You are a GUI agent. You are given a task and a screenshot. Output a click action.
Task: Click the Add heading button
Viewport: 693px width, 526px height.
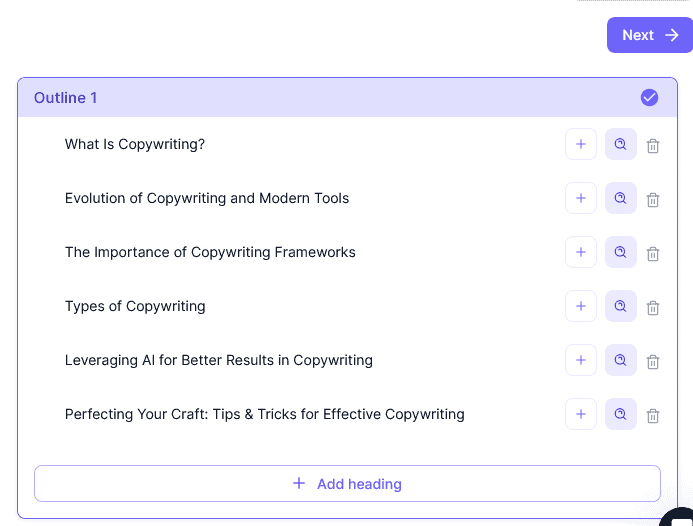pyautogui.click(x=347, y=484)
